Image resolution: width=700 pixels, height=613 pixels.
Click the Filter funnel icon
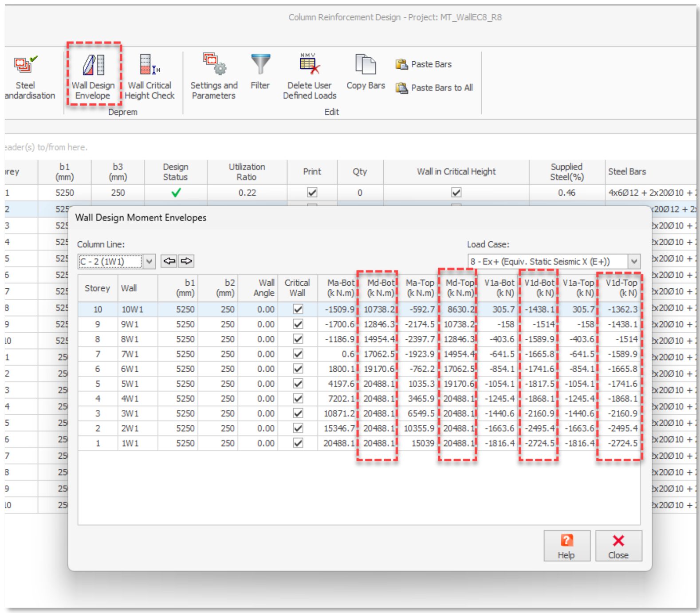click(x=260, y=65)
